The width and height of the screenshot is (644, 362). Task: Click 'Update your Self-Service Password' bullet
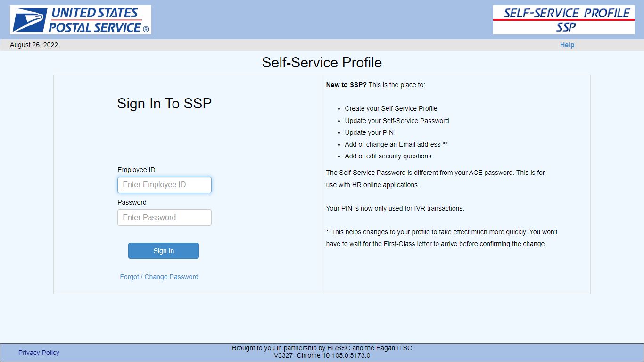[x=397, y=121]
